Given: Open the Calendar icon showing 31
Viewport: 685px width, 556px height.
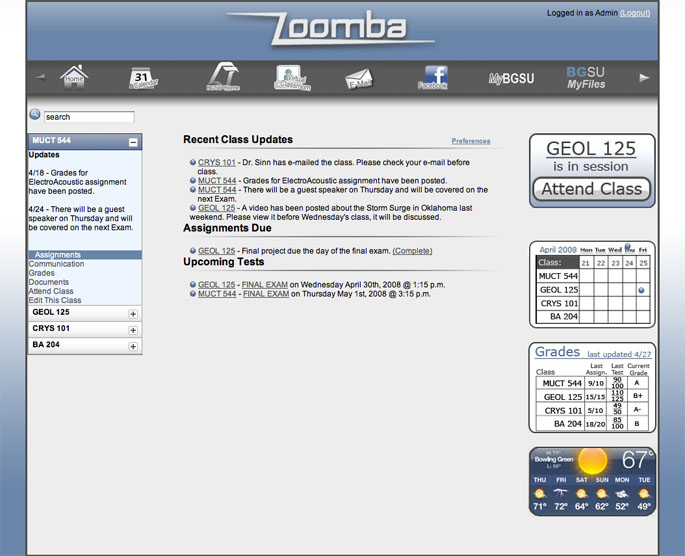Looking at the screenshot, I should click(143, 78).
